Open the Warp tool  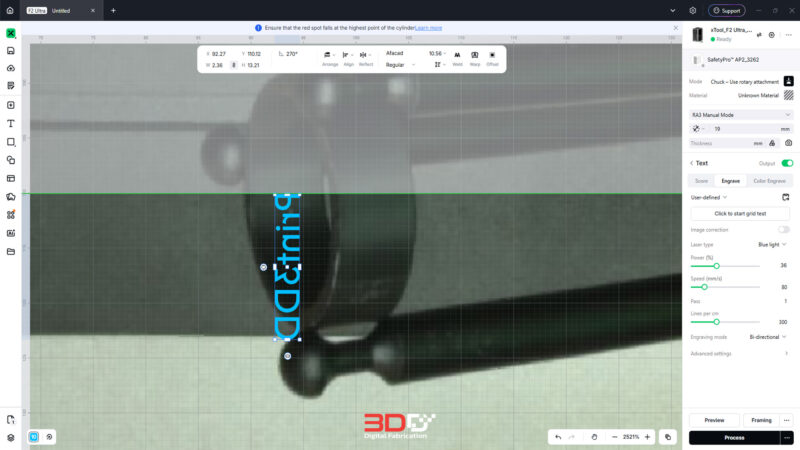pos(474,59)
